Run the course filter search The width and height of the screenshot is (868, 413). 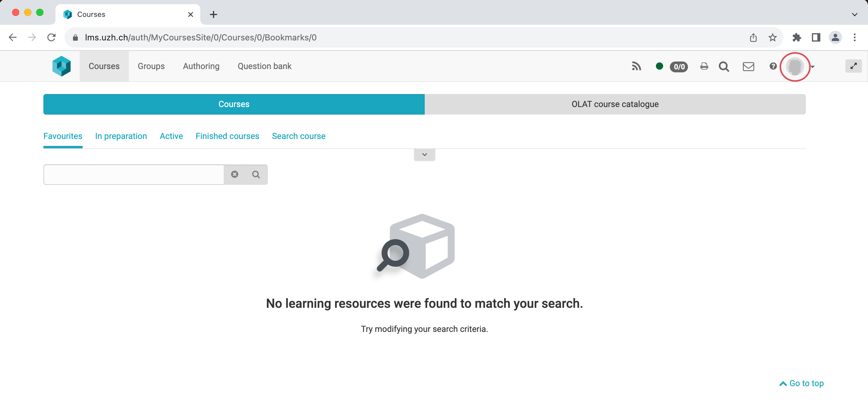[256, 175]
